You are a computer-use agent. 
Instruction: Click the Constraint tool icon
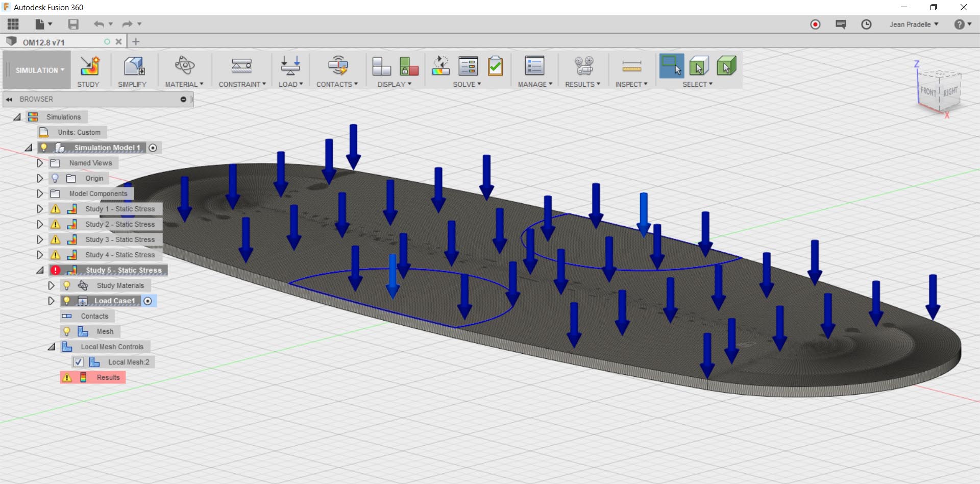[241, 66]
